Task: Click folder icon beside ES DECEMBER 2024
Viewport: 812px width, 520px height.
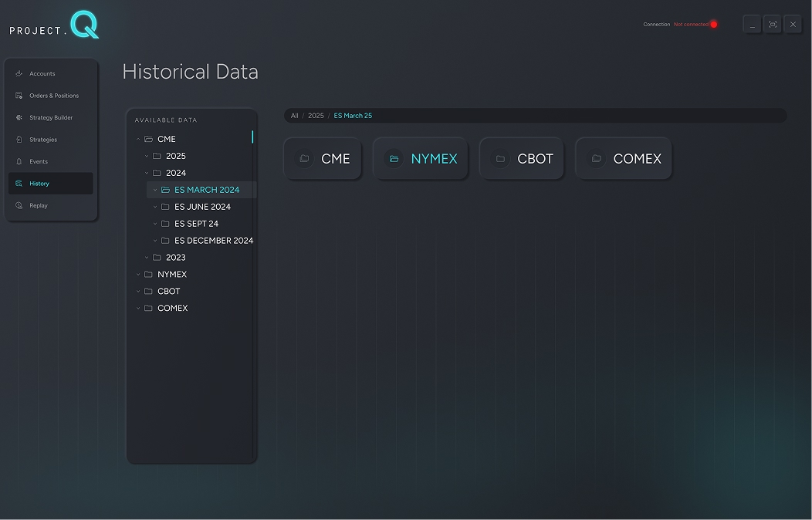Action: coord(165,241)
